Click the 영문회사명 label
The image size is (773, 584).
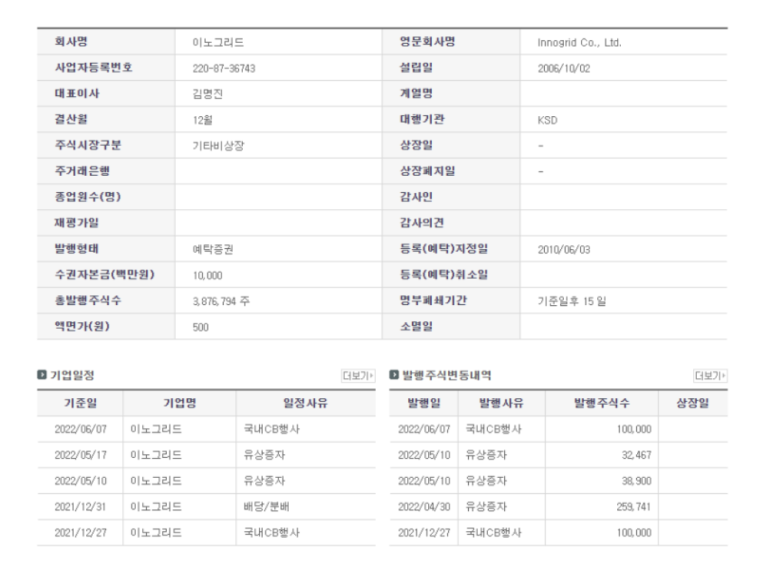(x=427, y=42)
